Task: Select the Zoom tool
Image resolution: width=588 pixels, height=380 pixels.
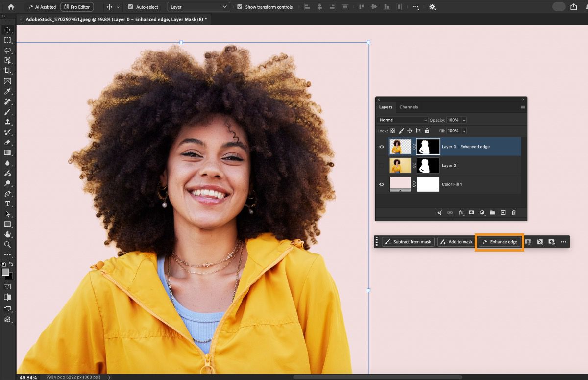Action: pos(7,245)
